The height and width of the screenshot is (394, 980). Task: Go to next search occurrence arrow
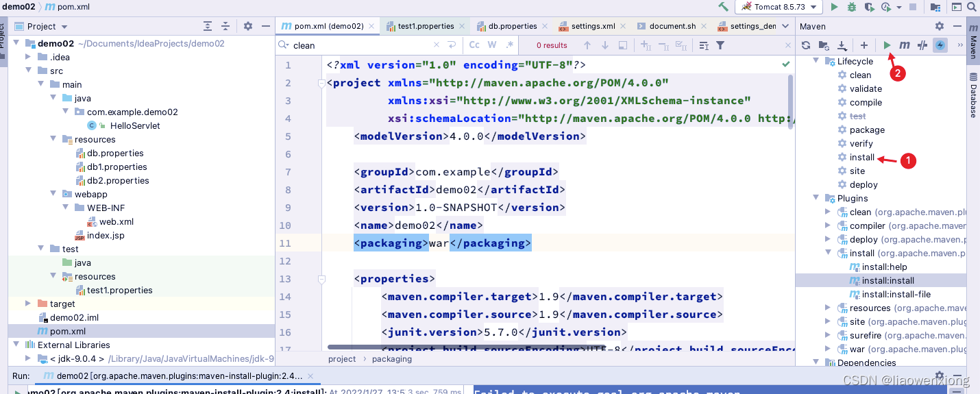click(x=605, y=45)
